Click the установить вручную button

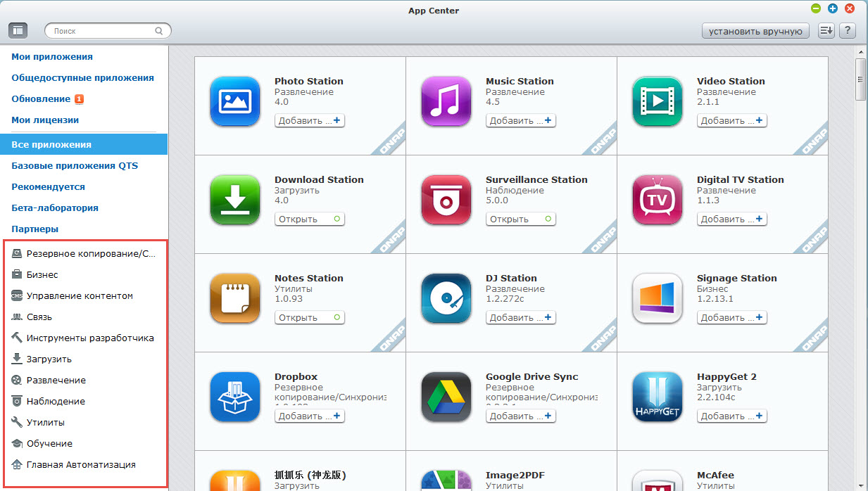point(755,31)
